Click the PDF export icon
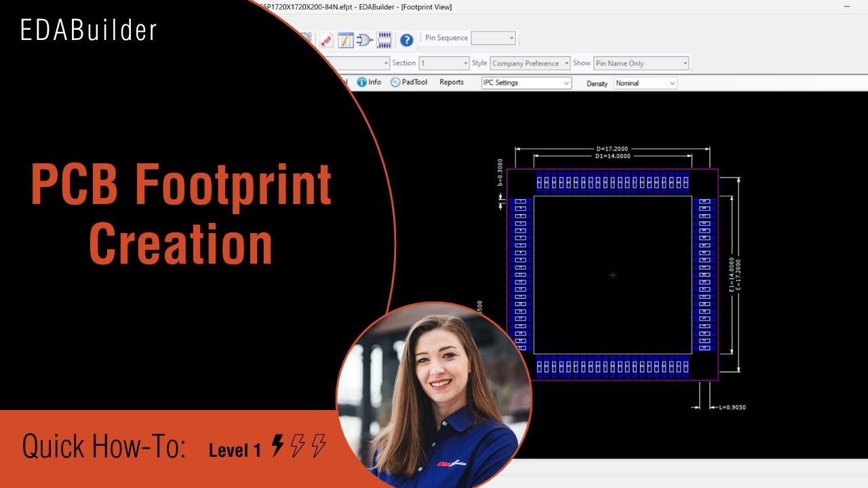The height and width of the screenshot is (488, 868). pyautogui.click(x=326, y=40)
